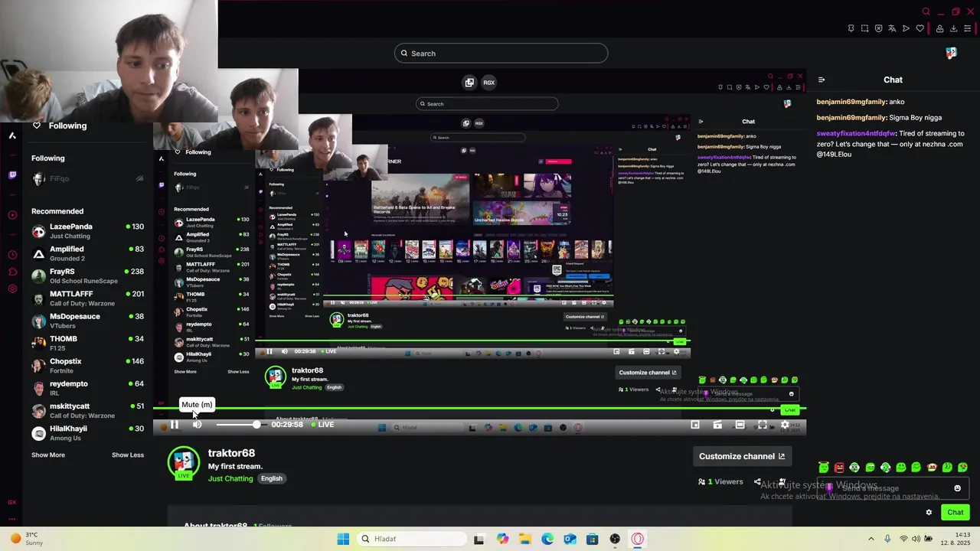Open HilalKhayii channel in Recommended
Viewport: 980px width, 551px height.
88,433
